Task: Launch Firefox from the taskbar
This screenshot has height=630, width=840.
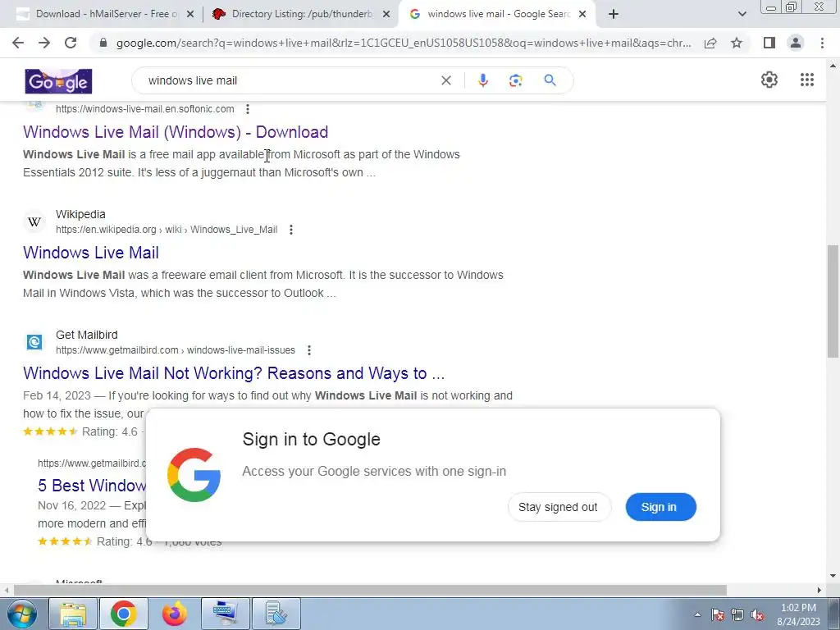Action: pyautogui.click(x=175, y=614)
